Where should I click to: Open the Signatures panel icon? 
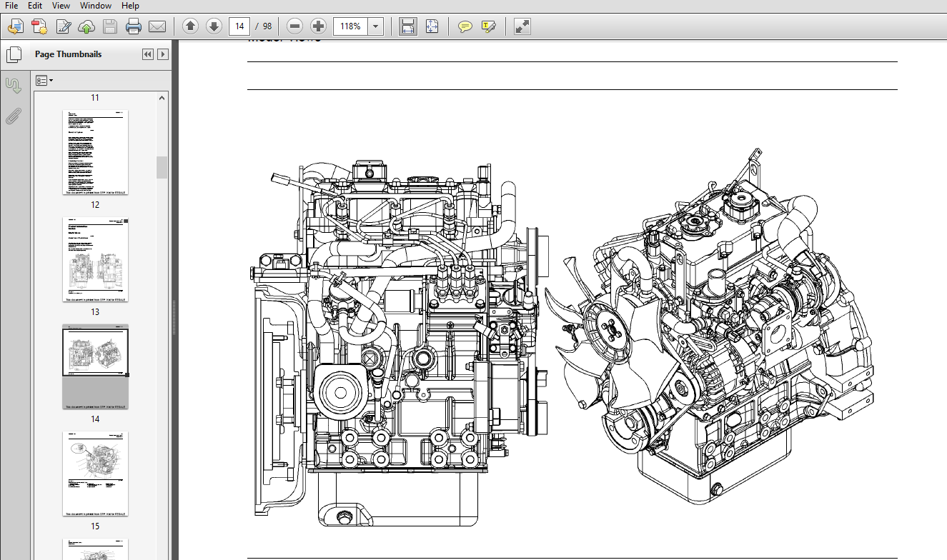point(14,86)
